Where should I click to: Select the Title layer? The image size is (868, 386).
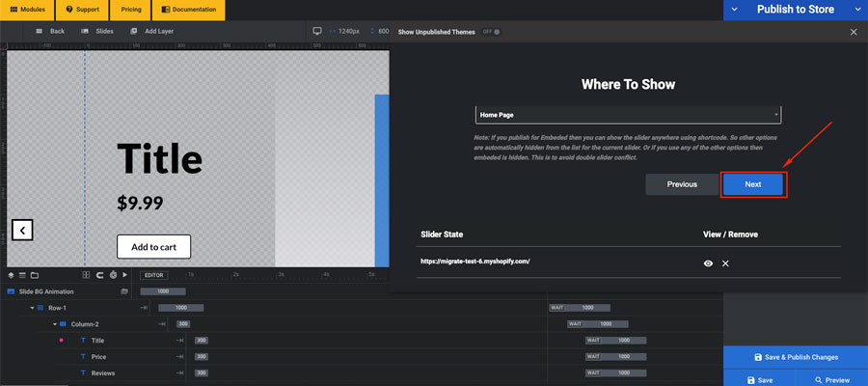[97, 341]
